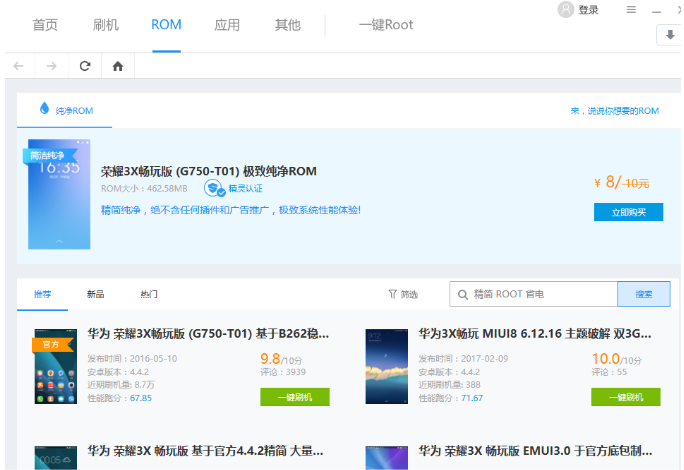
Task: Click the user avatar icon
Action: tap(565, 10)
